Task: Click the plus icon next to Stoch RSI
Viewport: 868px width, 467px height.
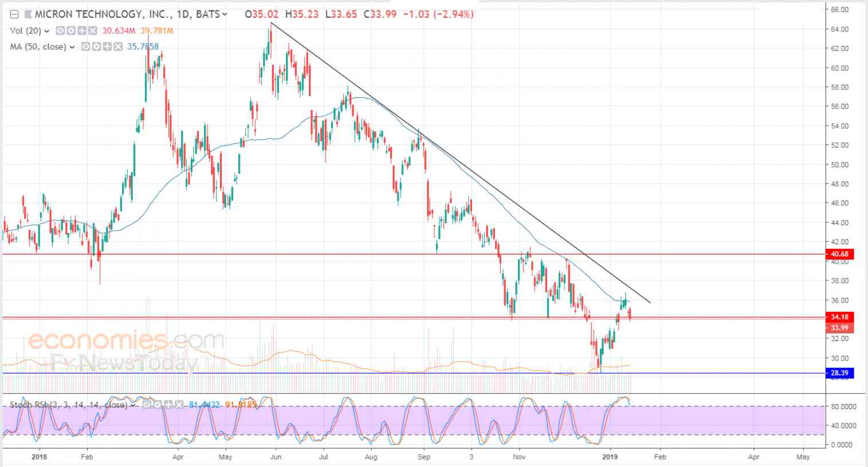Action: click(168, 405)
